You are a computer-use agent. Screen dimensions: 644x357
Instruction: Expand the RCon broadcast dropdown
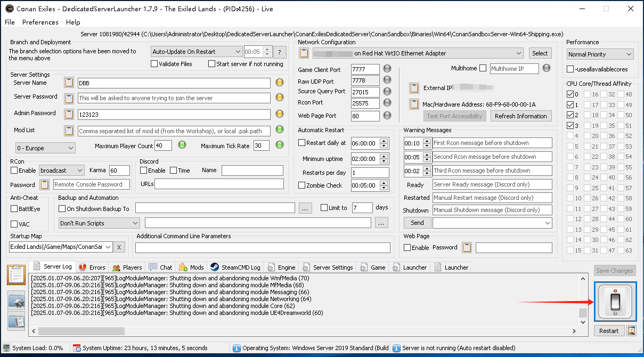pos(62,171)
